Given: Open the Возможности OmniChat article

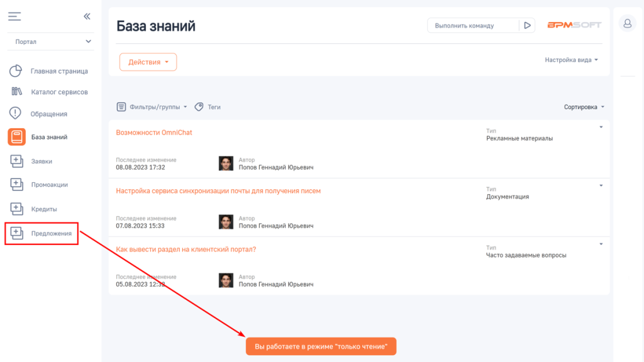Looking at the screenshot, I should click(154, 133).
